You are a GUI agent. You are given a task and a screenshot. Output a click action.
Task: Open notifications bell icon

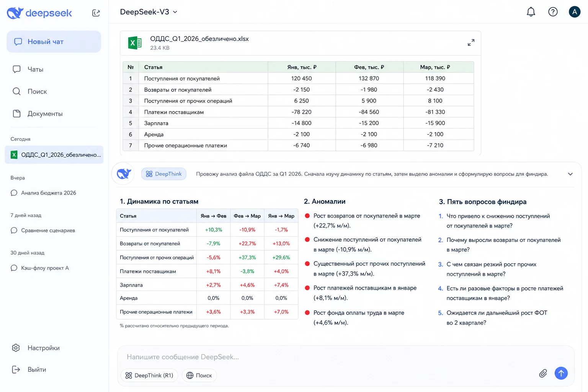coord(531,12)
